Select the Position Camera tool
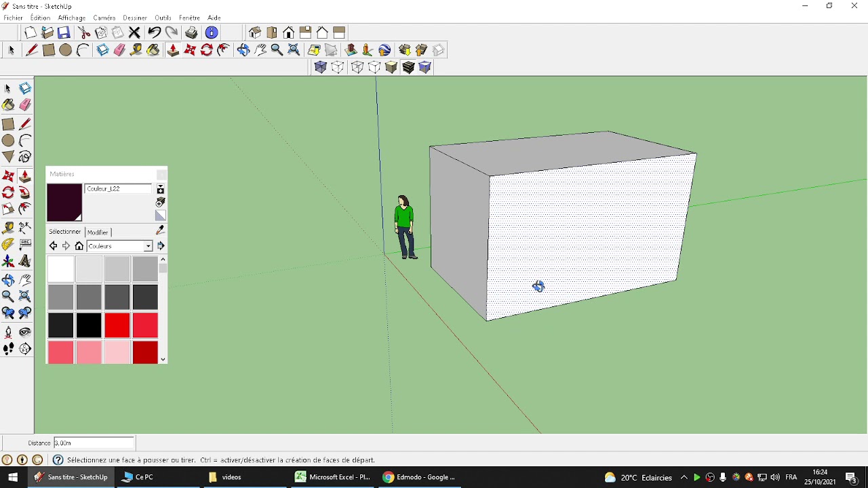868x488 pixels. point(8,333)
